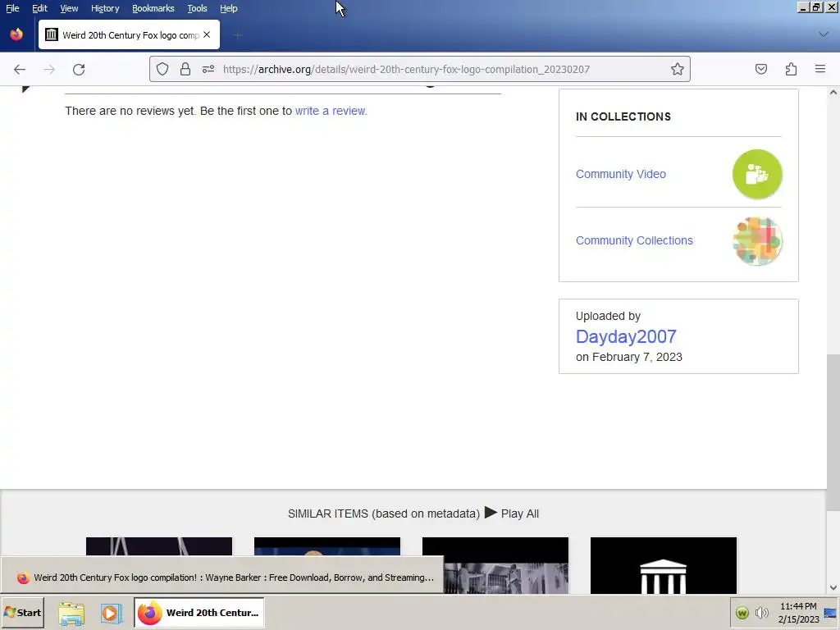Open Firefox View button left of tab
The width and height of the screenshot is (840, 630).
pos(16,34)
